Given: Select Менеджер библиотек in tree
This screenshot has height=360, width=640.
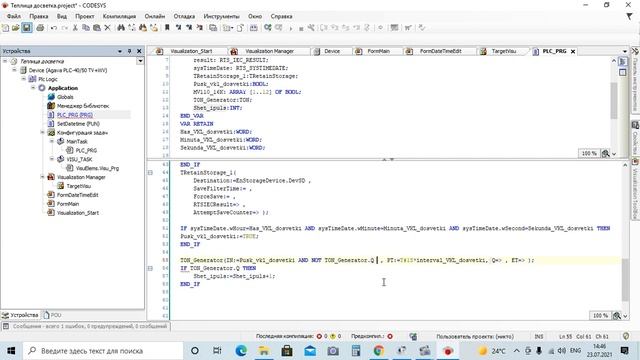Looking at the screenshot, I should (83, 106).
